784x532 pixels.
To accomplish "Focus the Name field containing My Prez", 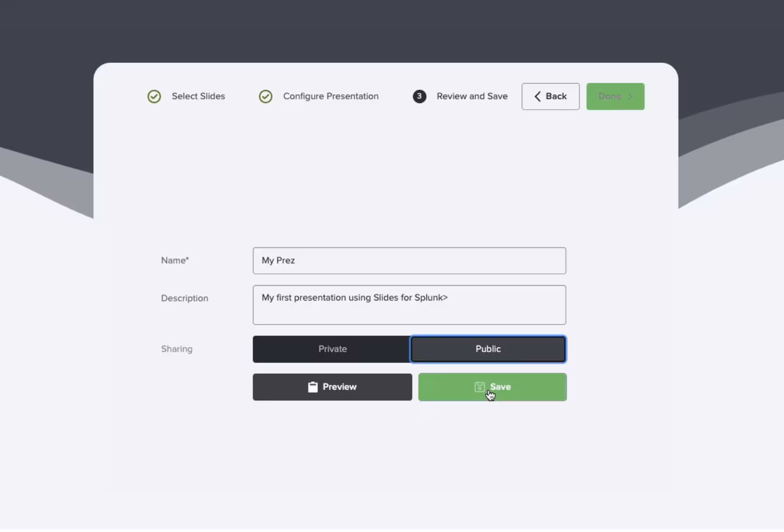I will coord(409,261).
